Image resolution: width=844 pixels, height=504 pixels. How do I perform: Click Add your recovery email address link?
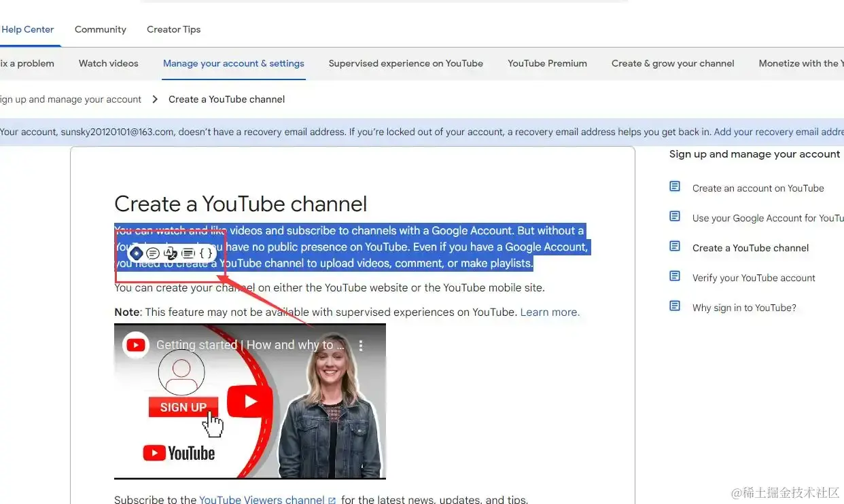coord(779,132)
